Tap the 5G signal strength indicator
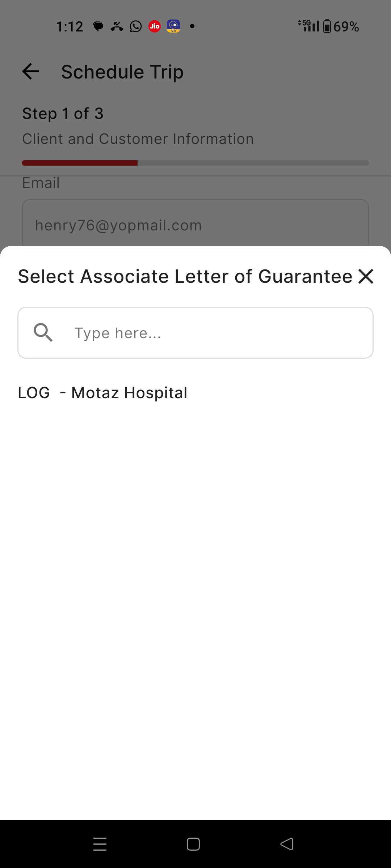 point(308,26)
